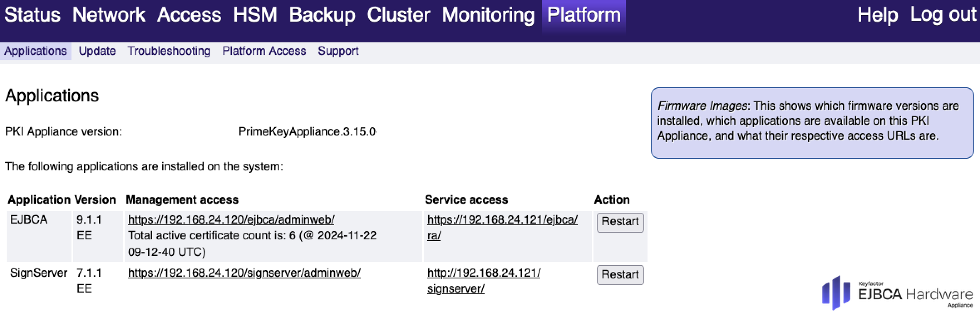This screenshot has width=980, height=315.
Task: Switch to the HSM tab
Action: [255, 15]
